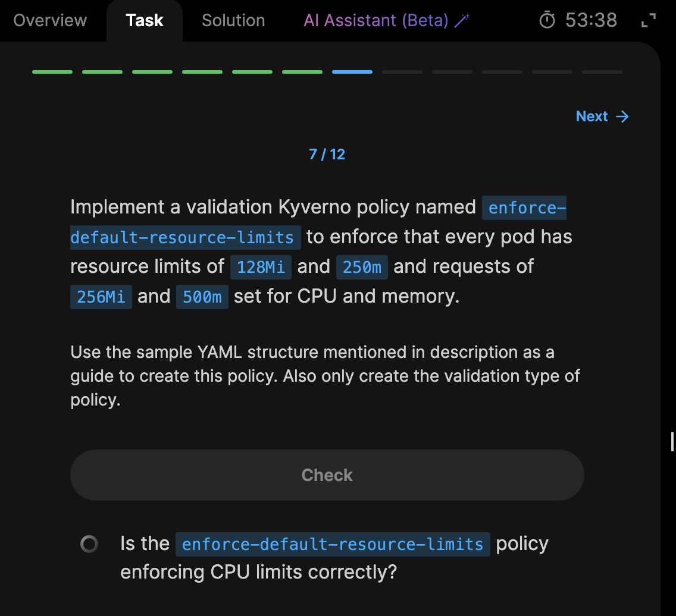The height and width of the screenshot is (616, 676).
Task: Click the first green progress segment
Action: coord(52,72)
